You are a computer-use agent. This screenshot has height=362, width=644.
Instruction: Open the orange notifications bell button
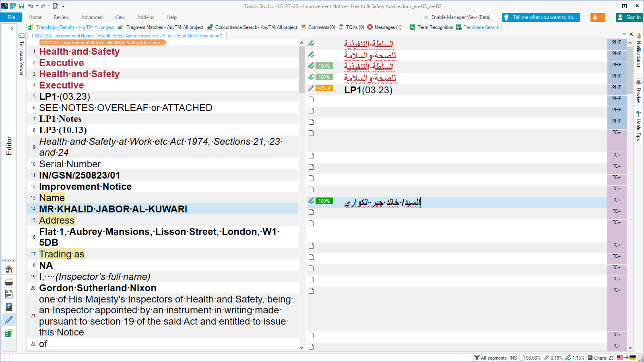[598, 17]
